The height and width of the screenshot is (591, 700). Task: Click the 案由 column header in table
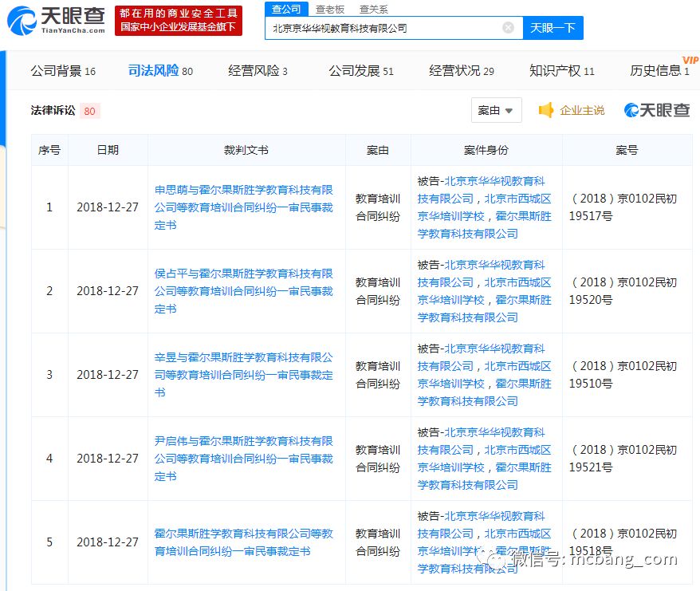point(378,150)
